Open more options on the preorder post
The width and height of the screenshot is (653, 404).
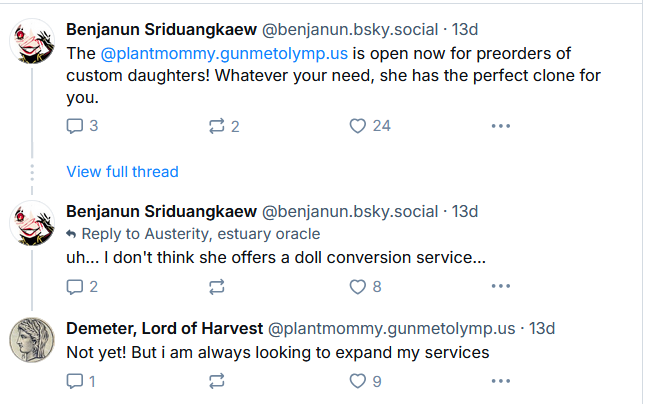(x=500, y=126)
